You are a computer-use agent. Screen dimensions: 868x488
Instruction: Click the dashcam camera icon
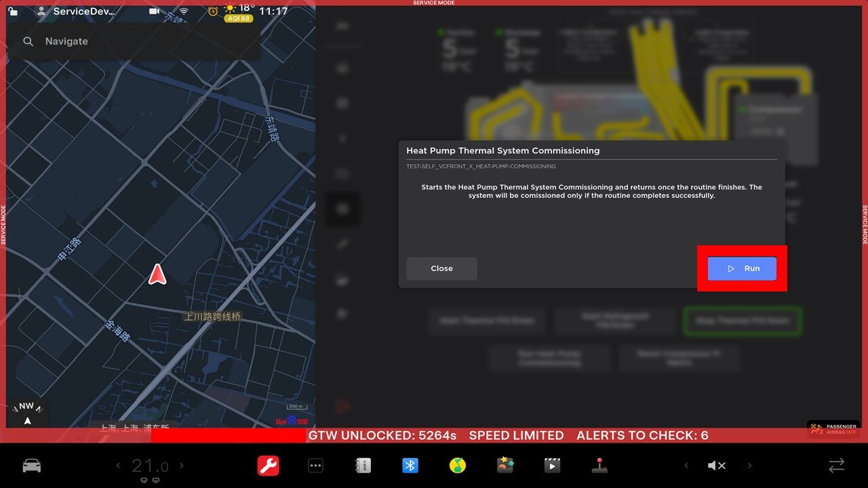click(155, 12)
